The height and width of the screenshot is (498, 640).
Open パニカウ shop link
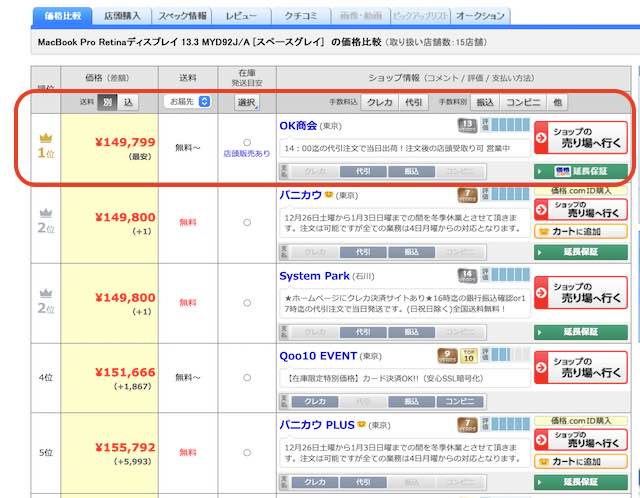pos(301,195)
